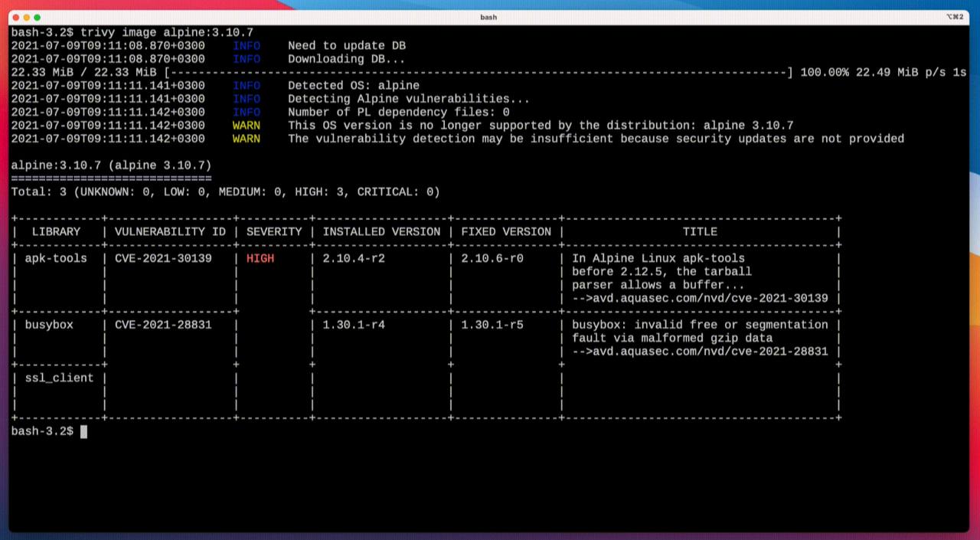Click the 'busybox' library cell

49,325
